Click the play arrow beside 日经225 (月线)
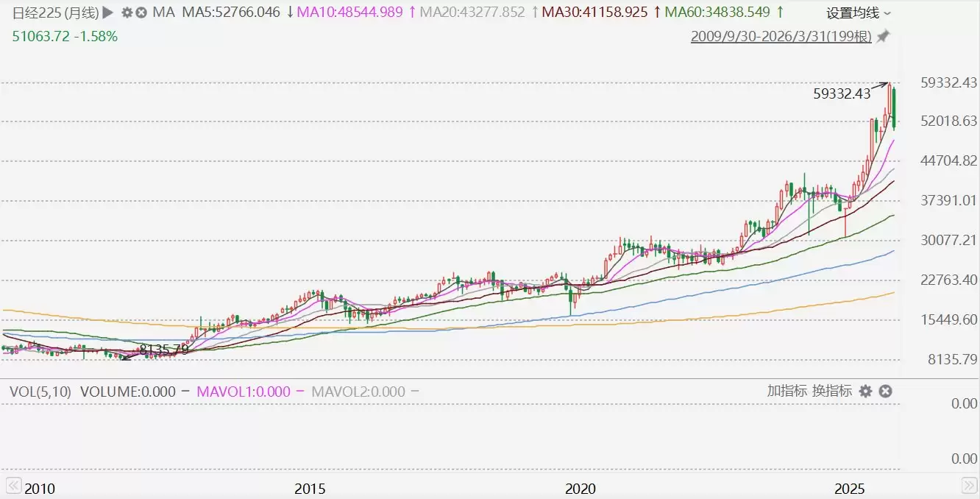Image resolution: width=980 pixels, height=499 pixels. (x=107, y=13)
